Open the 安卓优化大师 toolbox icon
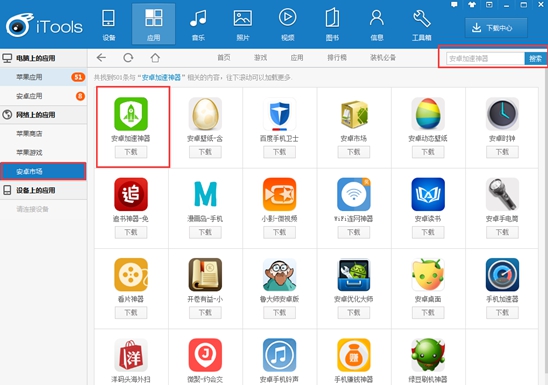This screenshot has width=548, height=385. pyautogui.click(x=354, y=275)
